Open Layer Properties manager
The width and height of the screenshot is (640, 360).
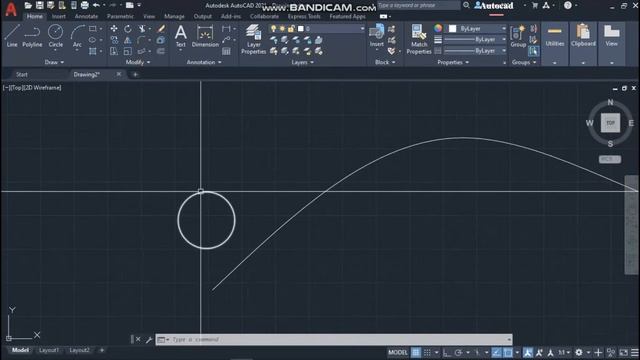point(253,39)
